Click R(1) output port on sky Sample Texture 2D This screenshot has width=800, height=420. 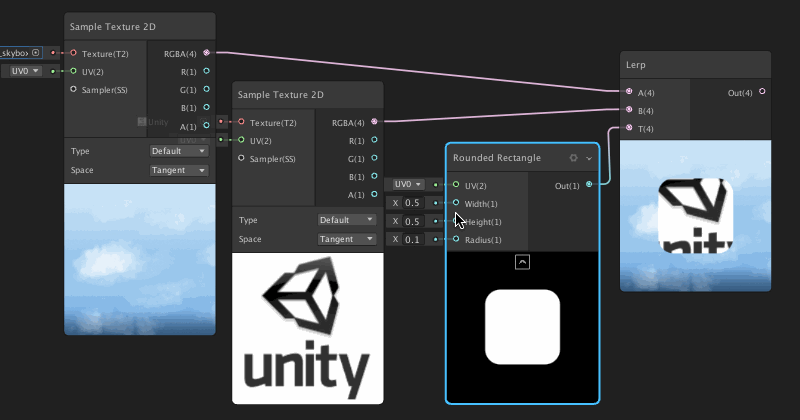pyautogui.click(x=207, y=71)
